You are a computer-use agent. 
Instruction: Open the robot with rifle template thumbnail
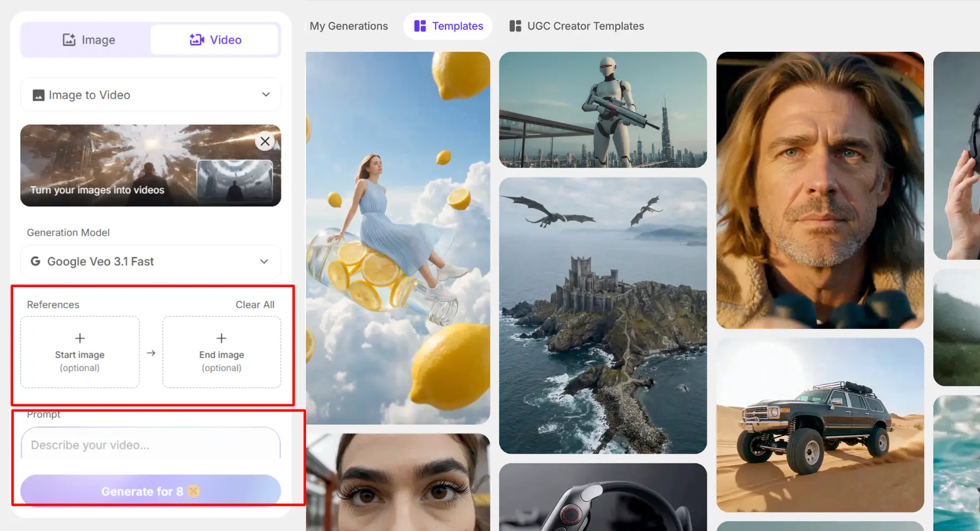pos(603,109)
